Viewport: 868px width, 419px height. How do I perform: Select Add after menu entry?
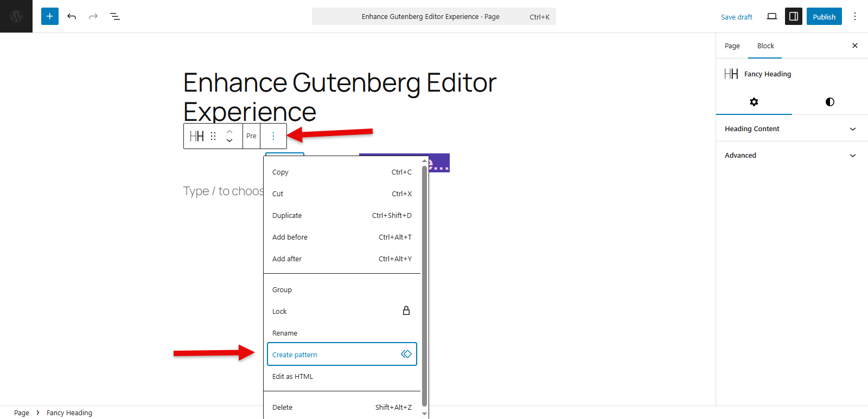pyautogui.click(x=342, y=259)
